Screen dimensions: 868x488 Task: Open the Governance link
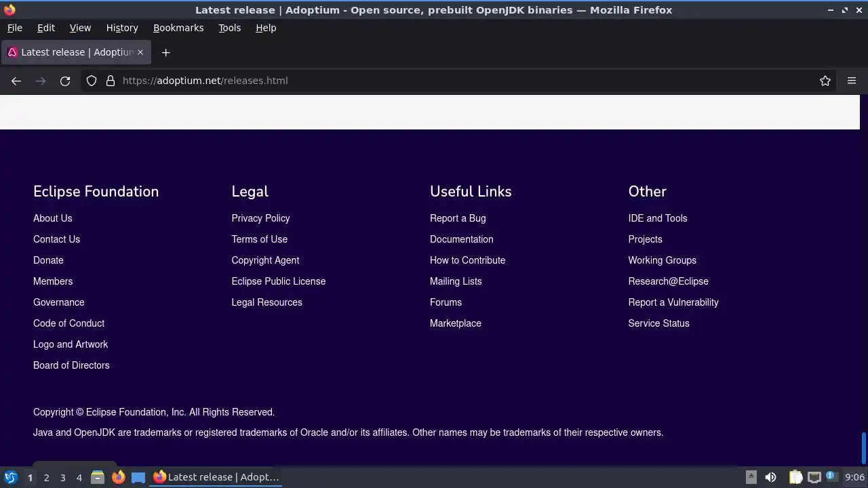click(x=59, y=302)
